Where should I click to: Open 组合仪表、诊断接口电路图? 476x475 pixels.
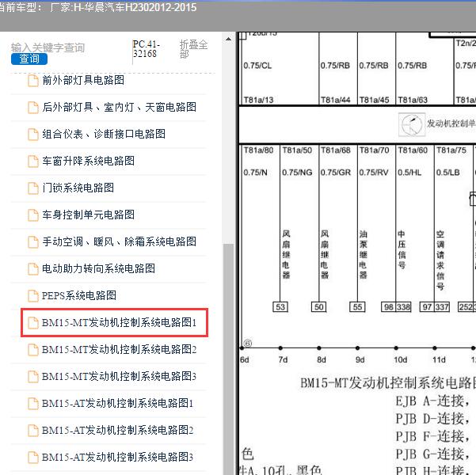tap(104, 134)
